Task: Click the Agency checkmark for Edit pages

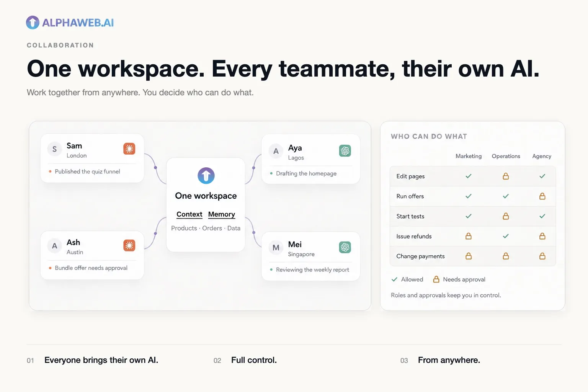Action: click(542, 176)
